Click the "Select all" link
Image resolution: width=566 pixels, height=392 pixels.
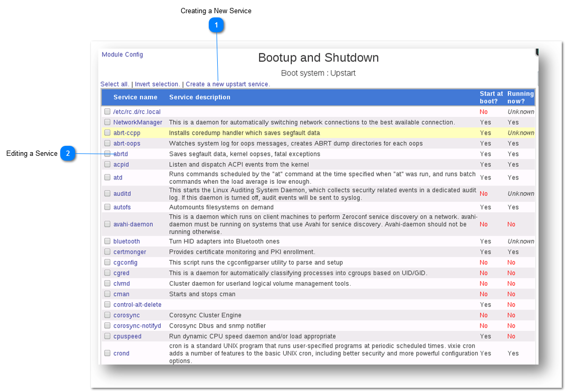pos(114,84)
